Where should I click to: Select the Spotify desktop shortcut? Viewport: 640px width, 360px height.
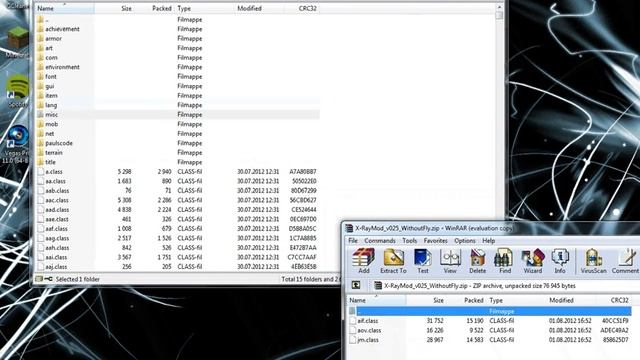coord(17,91)
